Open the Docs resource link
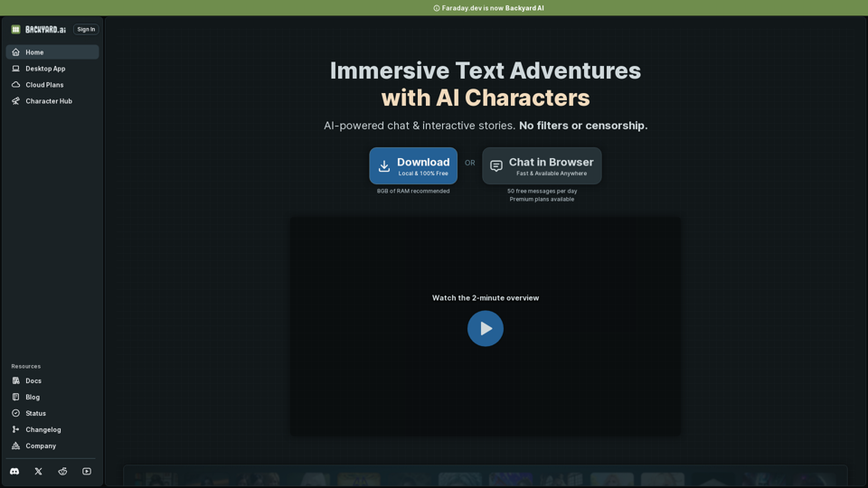This screenshot has width=868, height=488. (x=52, y=380)
